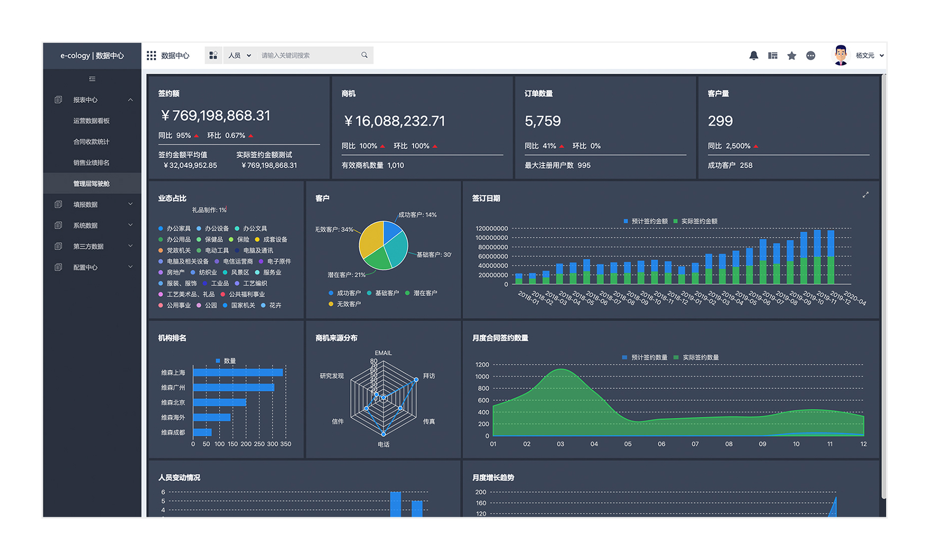Expand the 签订日期 chart to fullscreen
This screenshot has height=560, width=929.
click(865, 195)
